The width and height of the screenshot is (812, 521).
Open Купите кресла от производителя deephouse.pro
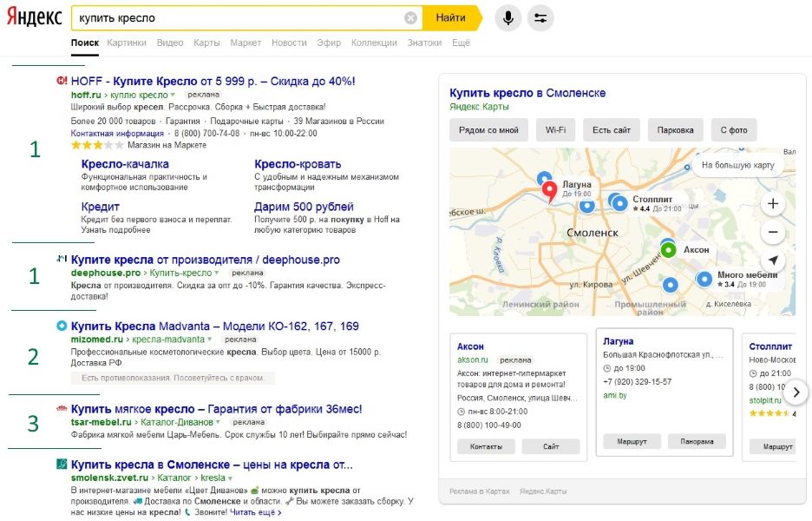tap(205, 260)
